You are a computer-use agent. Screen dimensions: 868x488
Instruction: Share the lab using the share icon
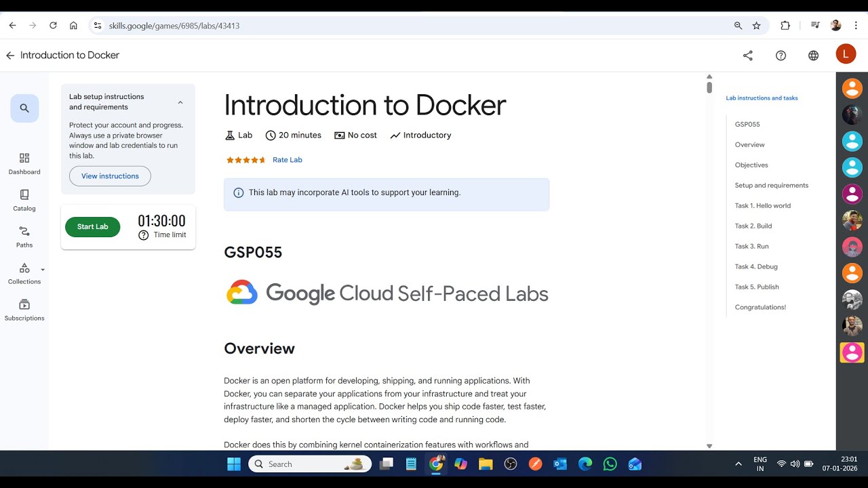(748, 56)
